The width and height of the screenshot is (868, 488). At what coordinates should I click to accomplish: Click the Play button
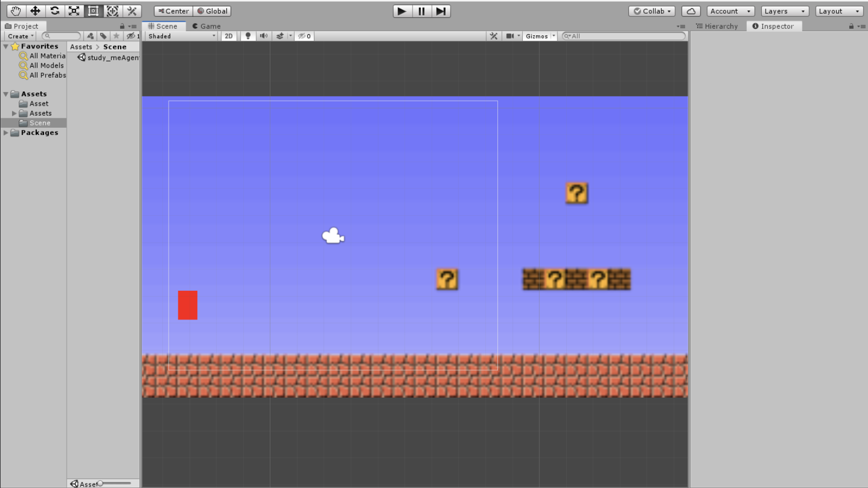tap(402, 11)
